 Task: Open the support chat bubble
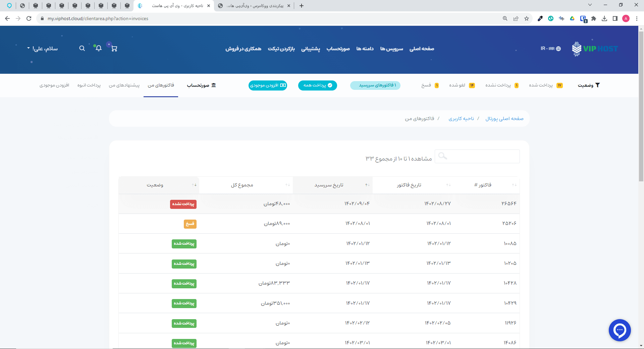pos(620,330)
